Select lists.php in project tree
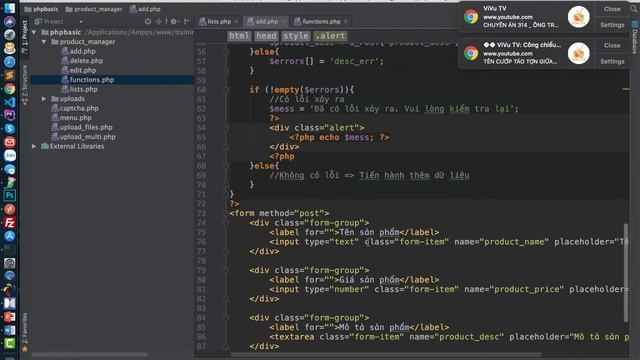 coord(83,89)
